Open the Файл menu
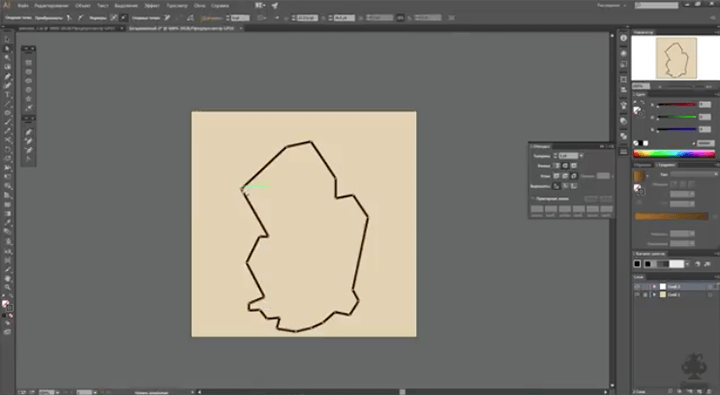Image resolution: width=720 pixels, height=395 pixels. pos(22,6)
